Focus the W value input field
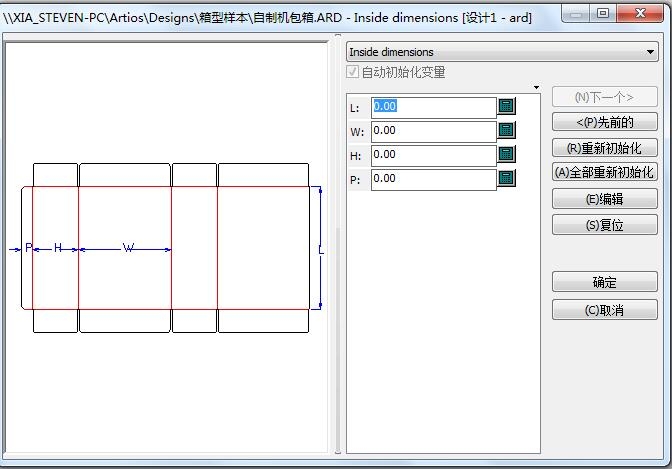The width and height of the screenshot is (672, 469). 433,130
